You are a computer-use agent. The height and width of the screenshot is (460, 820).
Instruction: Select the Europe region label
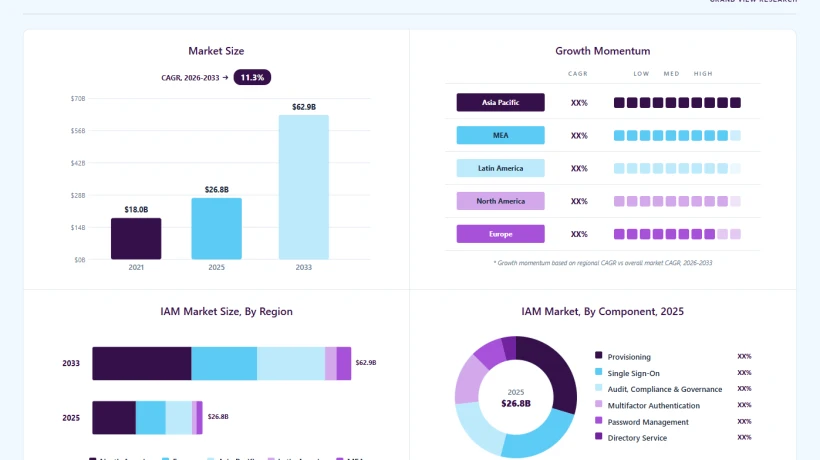500,234
